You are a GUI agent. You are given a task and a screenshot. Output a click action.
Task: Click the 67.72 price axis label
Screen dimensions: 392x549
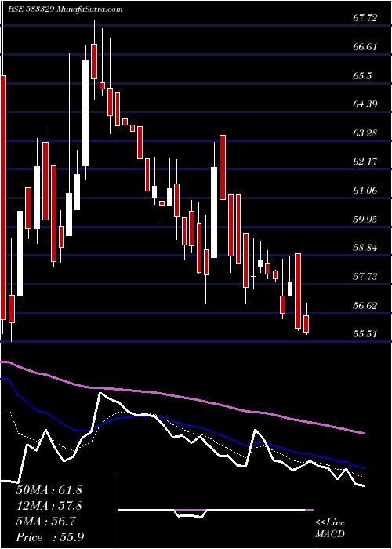pyautogui.click(x=365, y=18)
